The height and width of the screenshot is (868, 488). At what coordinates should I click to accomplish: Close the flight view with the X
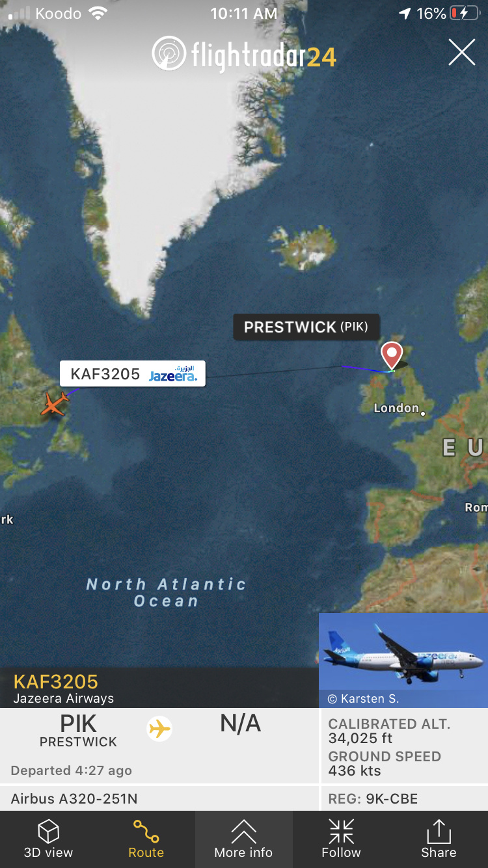click(x=462, y=52)
